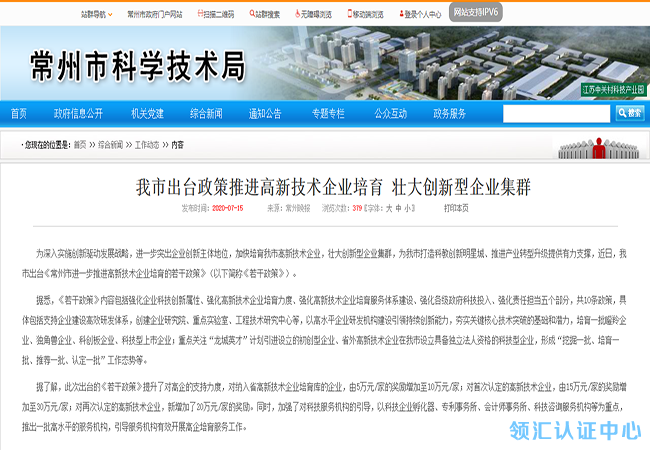Focus the site search input field

click(556, 114)
